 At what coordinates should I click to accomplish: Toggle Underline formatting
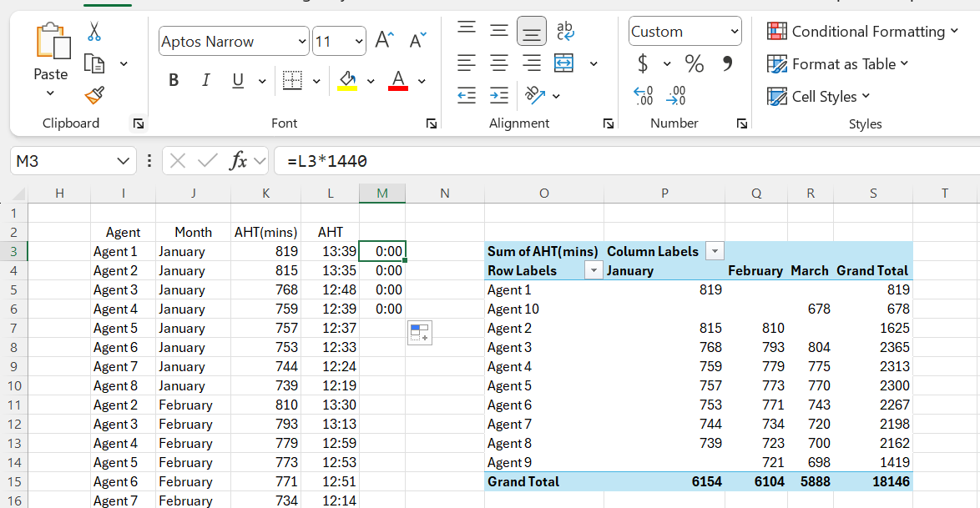238,80
